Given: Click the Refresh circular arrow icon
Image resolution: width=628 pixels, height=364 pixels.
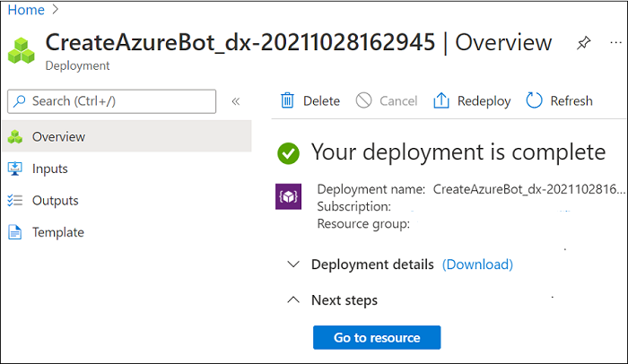Looking at the screenshot, I should click(x=535, y=100).
